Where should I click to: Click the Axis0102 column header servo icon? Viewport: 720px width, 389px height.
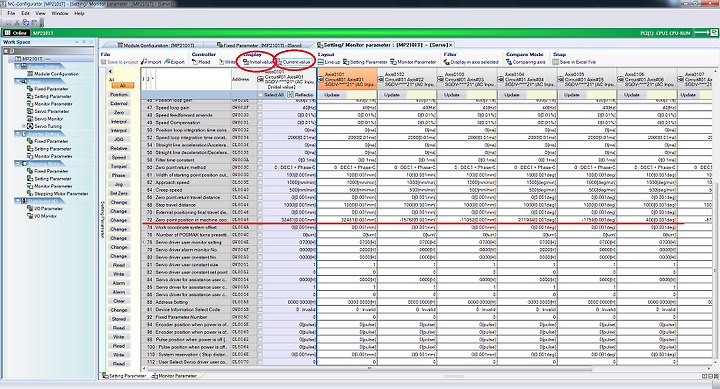381,79
